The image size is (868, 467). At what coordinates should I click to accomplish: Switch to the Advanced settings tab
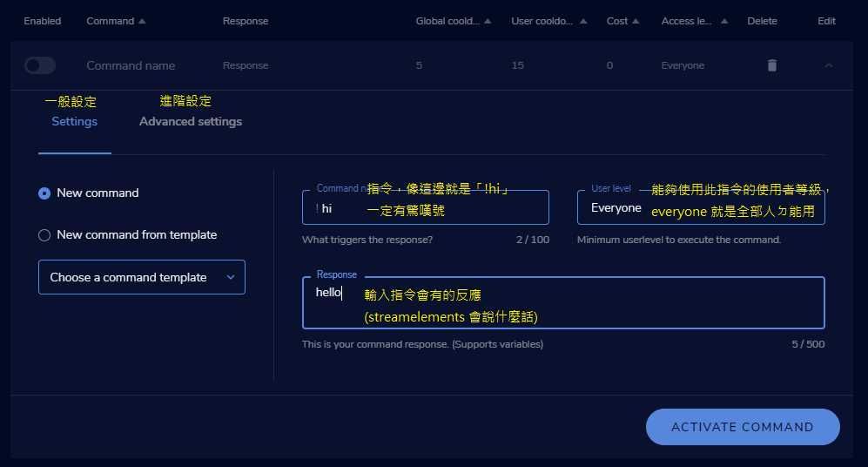(x=191, y=122)
